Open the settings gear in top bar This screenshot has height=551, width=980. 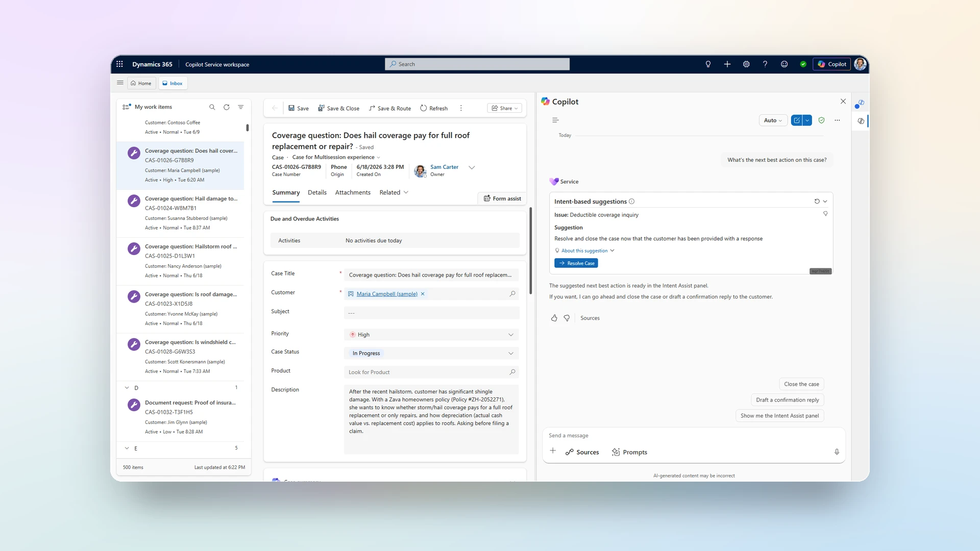(x=746, y=64)
